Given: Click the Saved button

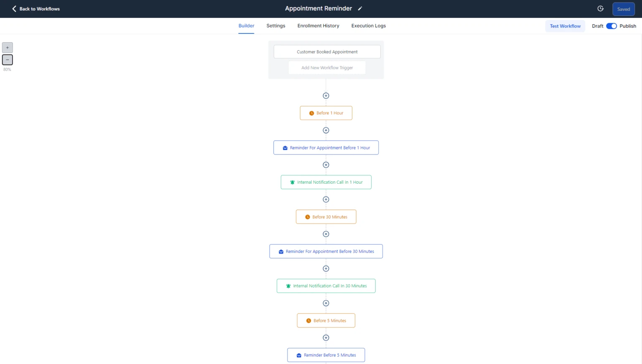Looking at the screenshot, I should click(624, 9).
